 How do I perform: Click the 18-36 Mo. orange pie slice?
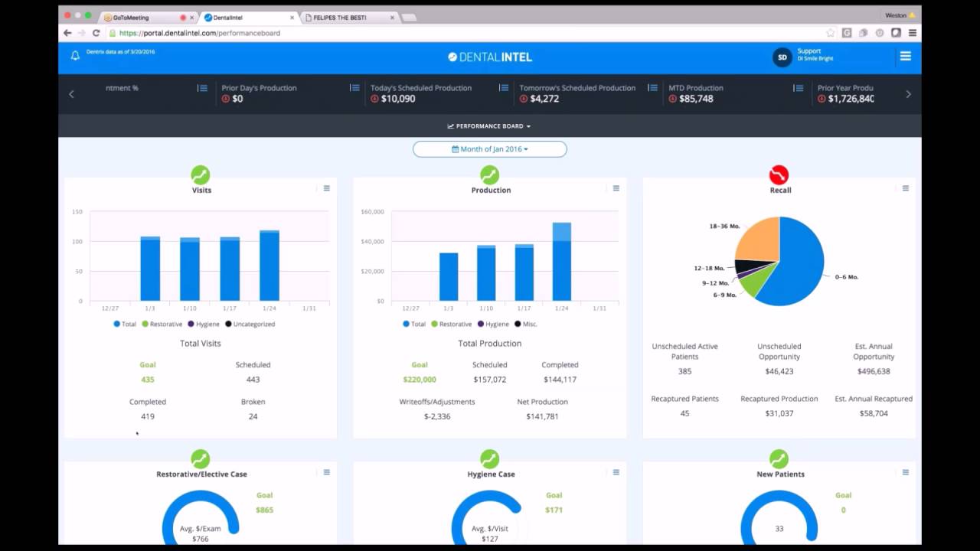click(x=759, y=240)
